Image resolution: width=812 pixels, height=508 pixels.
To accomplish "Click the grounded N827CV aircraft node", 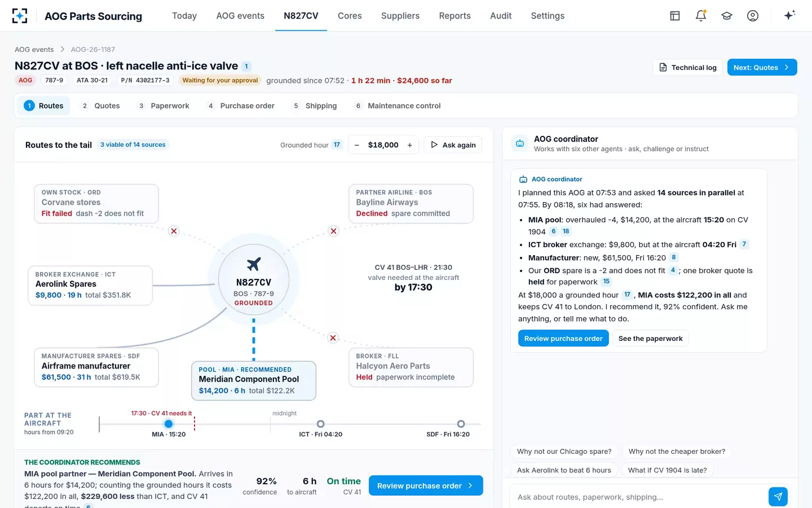I will click(254, 281).
